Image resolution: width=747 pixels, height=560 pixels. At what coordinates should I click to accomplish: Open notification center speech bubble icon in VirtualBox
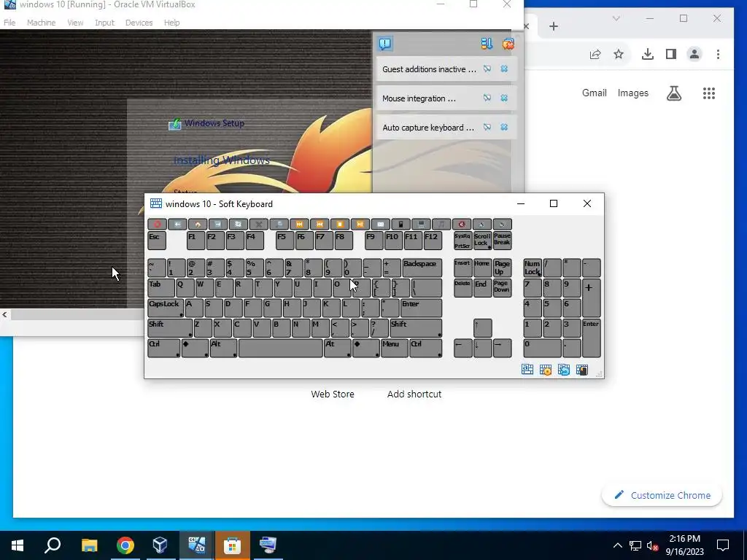[x=385, y=44]
